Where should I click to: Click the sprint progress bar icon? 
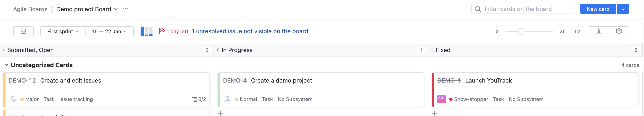[146, 32]
